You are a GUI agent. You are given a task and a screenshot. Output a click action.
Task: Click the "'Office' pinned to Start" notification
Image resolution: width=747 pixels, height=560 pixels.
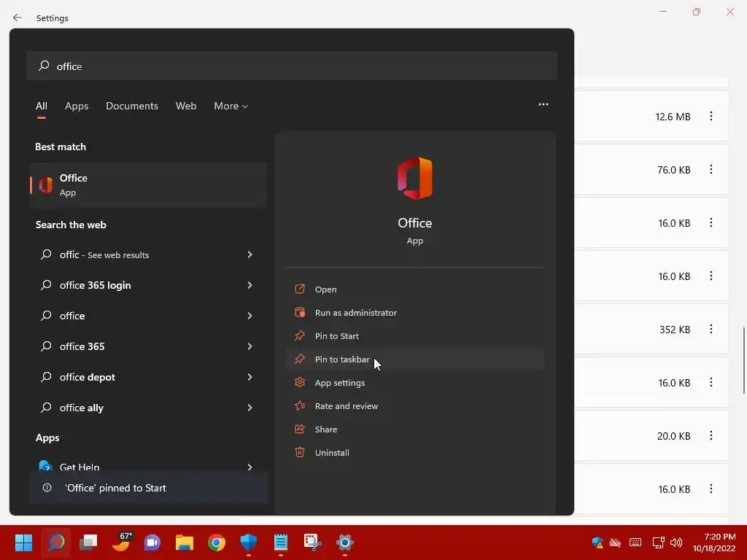click(x=149, y=488)
